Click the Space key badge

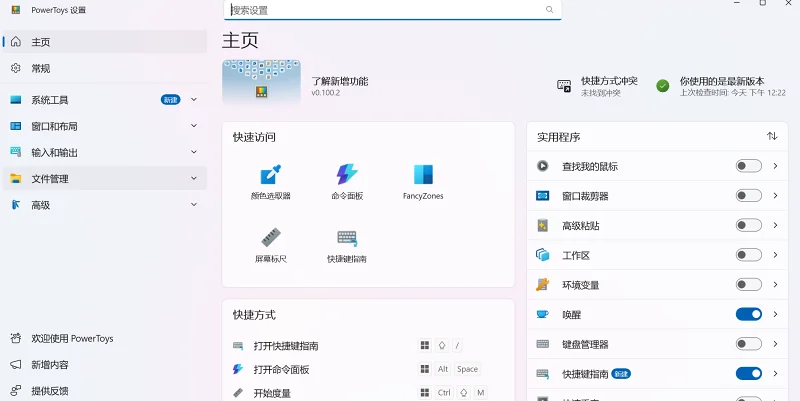[x=467, y=369]
